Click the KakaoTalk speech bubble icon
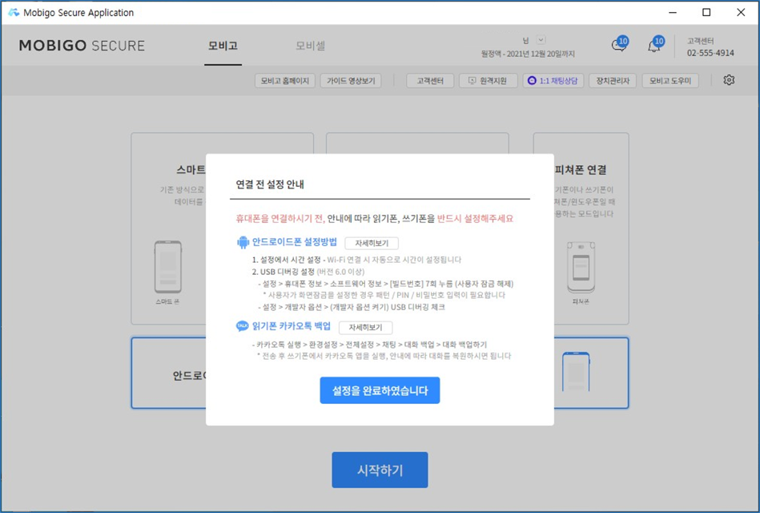Image resolution: width=760 pixels, height=513 pixels. point(242,326)
